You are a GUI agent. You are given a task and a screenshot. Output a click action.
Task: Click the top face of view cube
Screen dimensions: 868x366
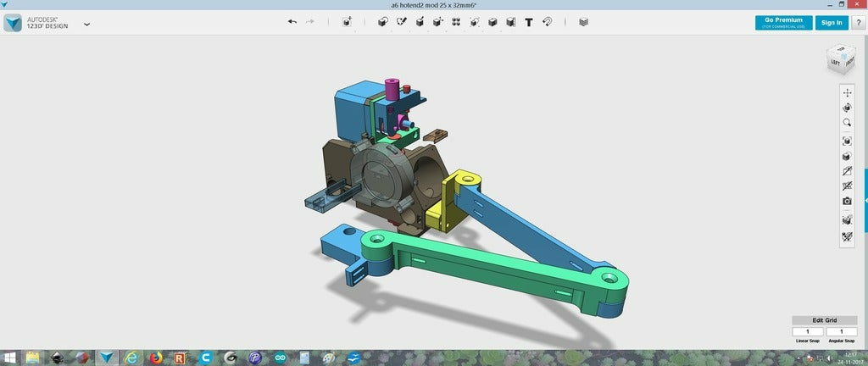pyautogui.click(x=842, y=49)
